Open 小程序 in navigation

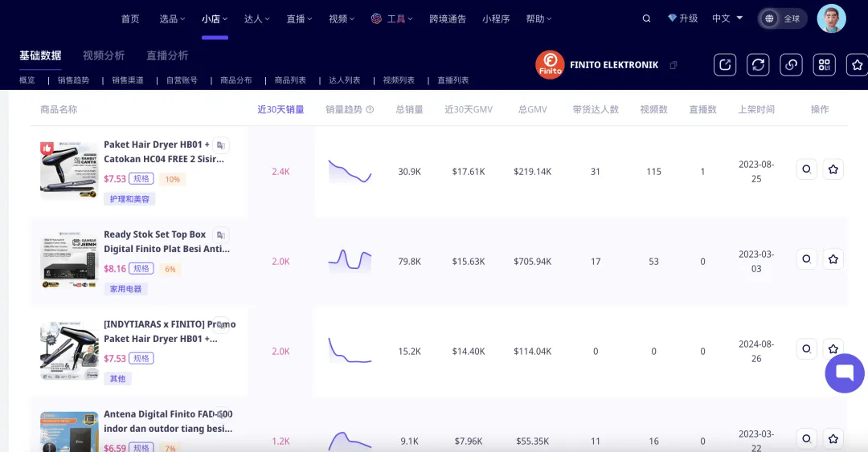pyautogui.click(x=495, y=18)
